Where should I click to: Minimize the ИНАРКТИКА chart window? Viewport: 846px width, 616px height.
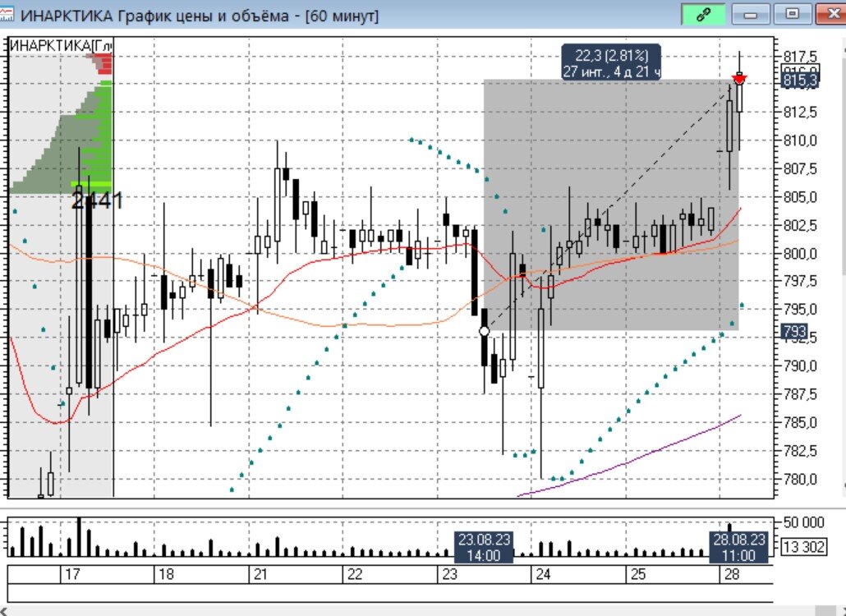coord(751,15)
